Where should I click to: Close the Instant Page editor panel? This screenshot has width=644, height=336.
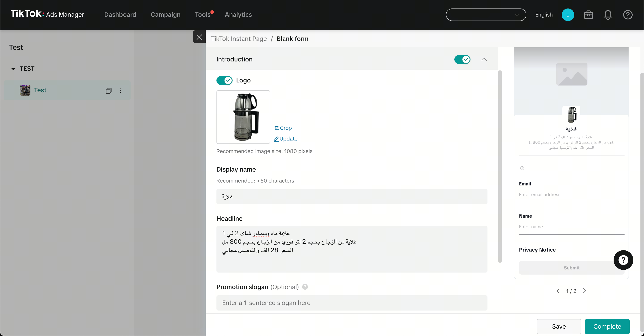point(199,37)
